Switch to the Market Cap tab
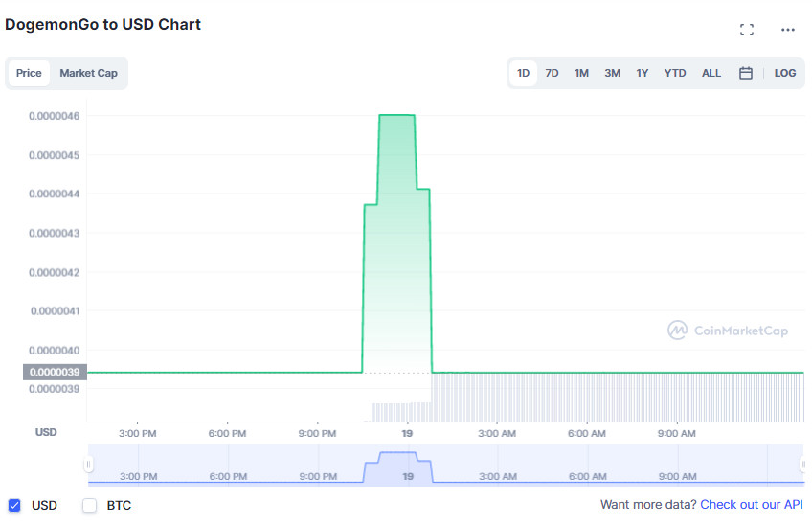 tap(88, 73)
